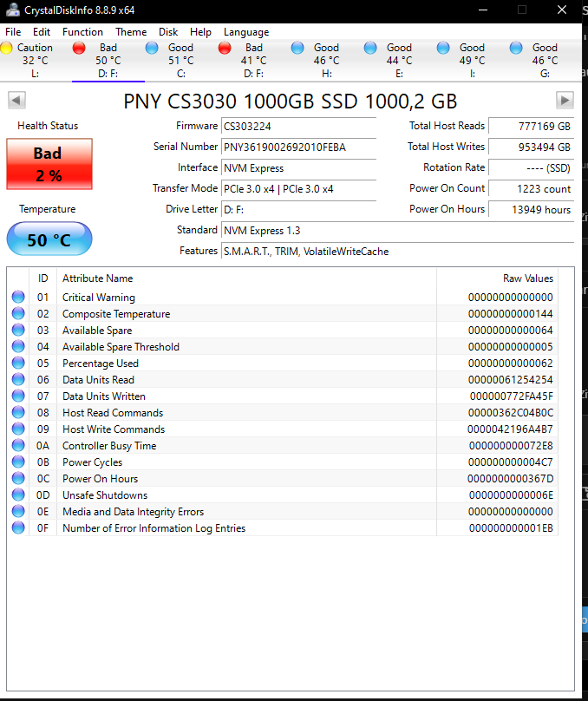
Task: Select the Percentage Used attribute name
Action: [x=101, y=363]
